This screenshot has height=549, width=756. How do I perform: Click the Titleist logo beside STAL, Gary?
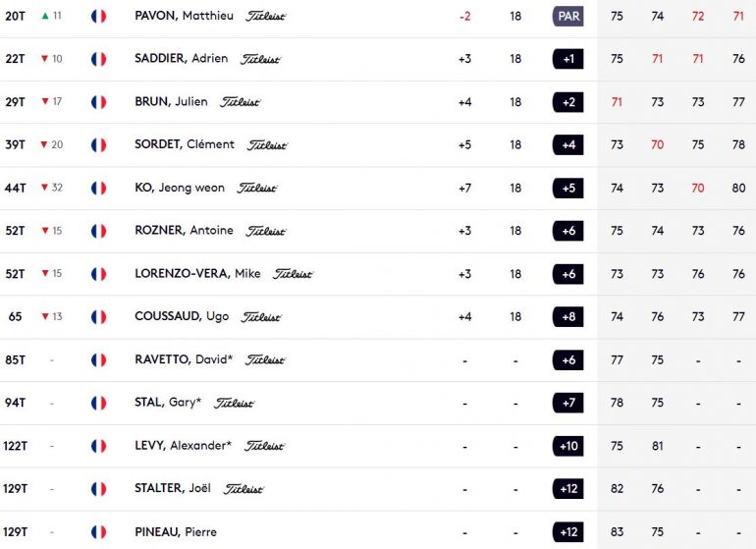click(234, 403)
